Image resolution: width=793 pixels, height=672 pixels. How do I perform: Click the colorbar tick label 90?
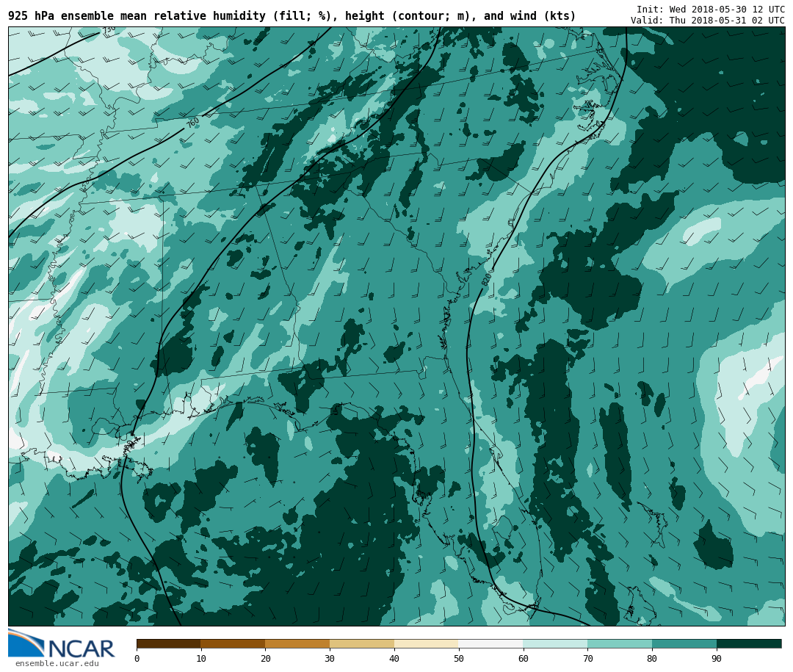click(717, 658)
